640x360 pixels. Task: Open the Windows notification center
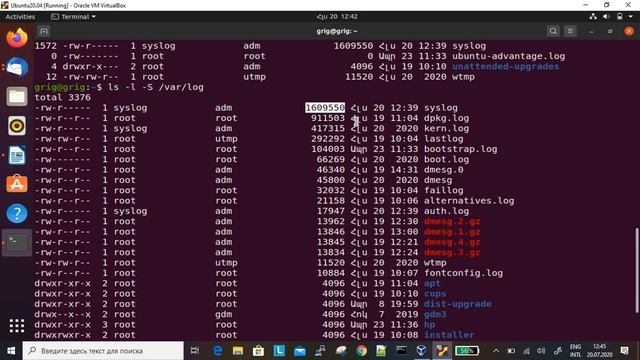[x=624, y=351]
